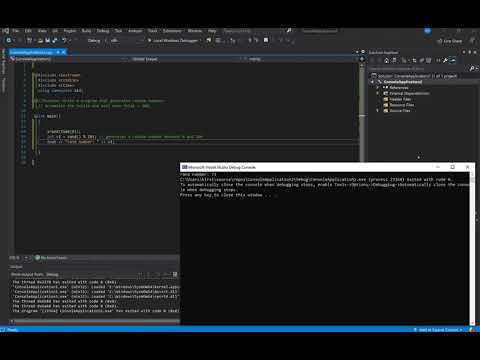
Task: Click the notifications icon in status bar
Action: [471, 330]
